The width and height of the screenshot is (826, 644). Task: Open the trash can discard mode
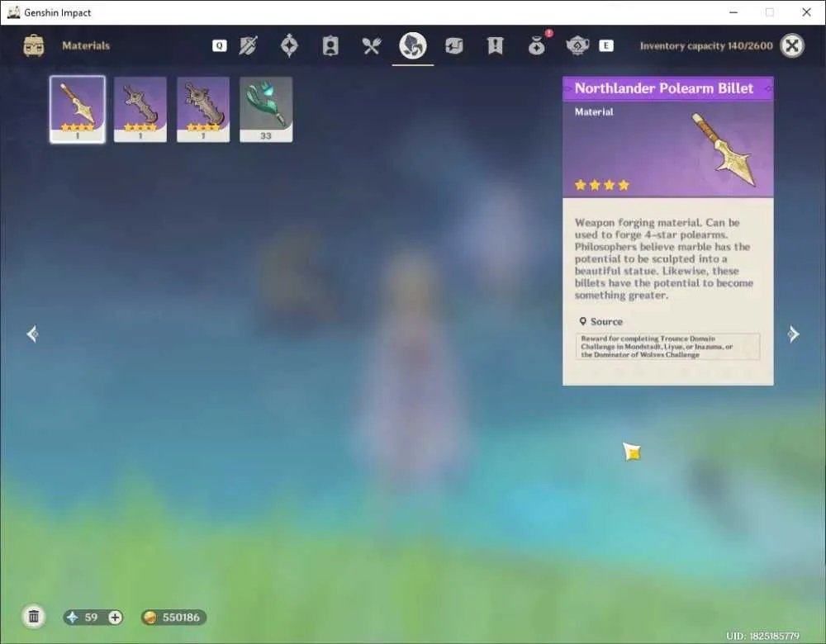[34, 617]
